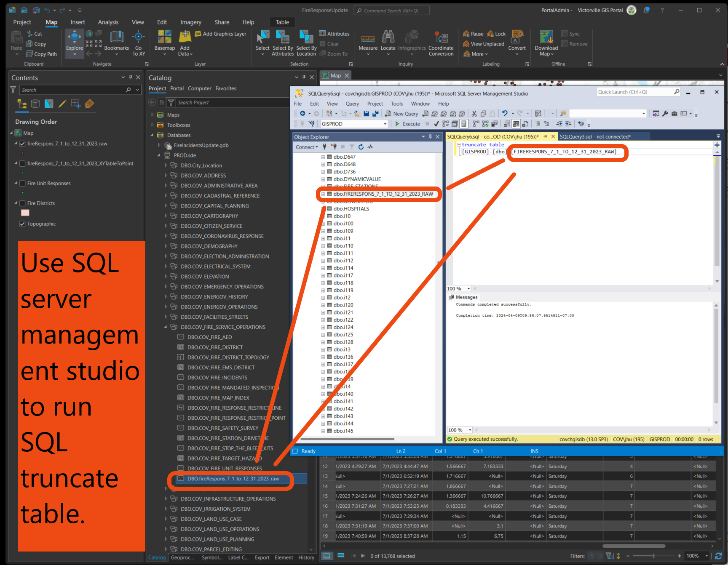The height and width of the screenshot is (565, 728).
Task: Enable the Fire Unit Responses layer
Action: pyautogui.click(x=22, y=183)
